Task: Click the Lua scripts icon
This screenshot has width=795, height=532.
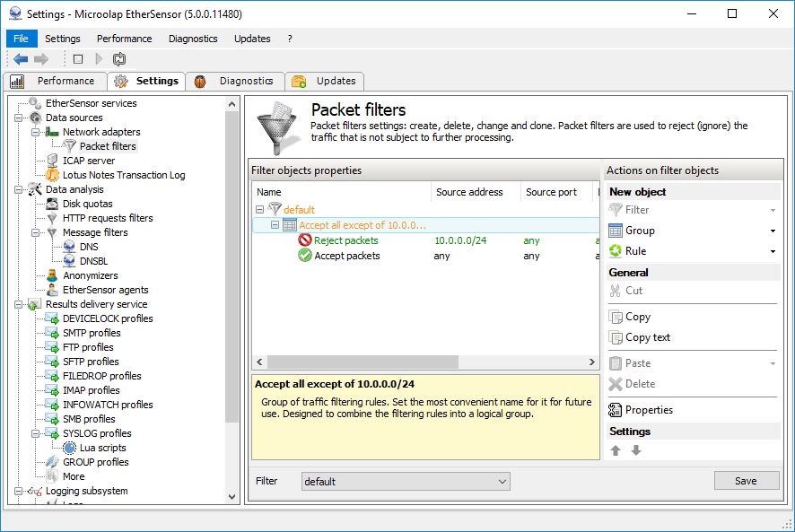Action: tap(69, 448)
